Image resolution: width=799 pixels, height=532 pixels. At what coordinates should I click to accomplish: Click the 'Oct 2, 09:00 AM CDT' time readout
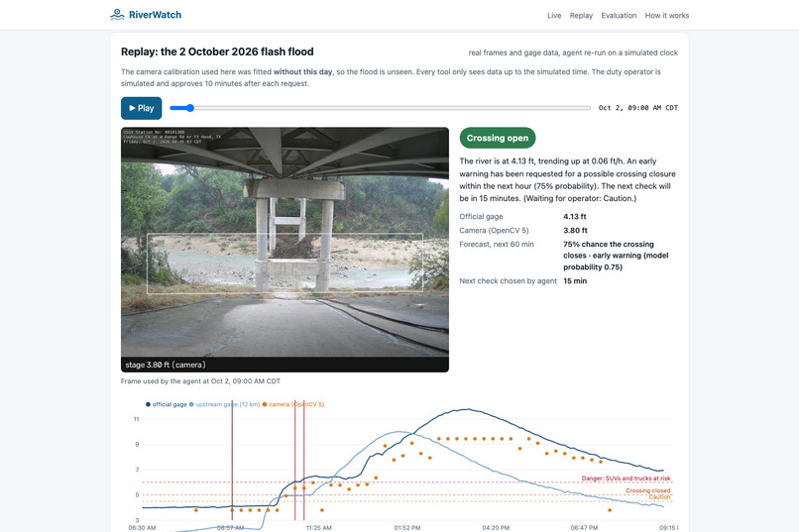click(x=638, y=108)
